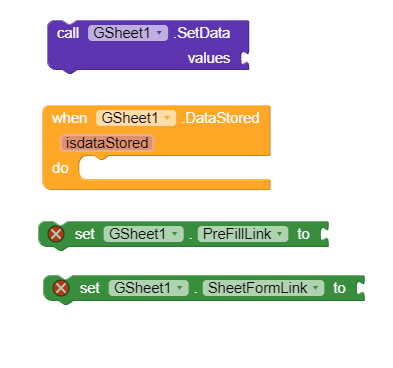Screen dimensions: 393x368
Task: Open GSheet1 dropdown in PreFillLink set block
Action: tap(144, 234)
